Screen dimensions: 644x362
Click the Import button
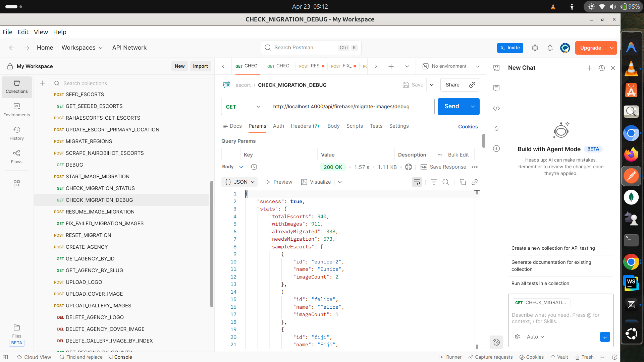point(200,66)
